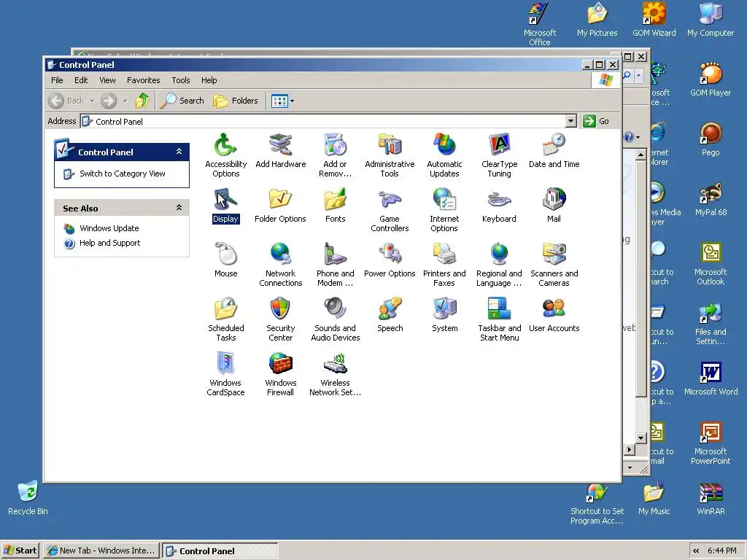Select the Recycle Bin desktop icon

[28, 497]
